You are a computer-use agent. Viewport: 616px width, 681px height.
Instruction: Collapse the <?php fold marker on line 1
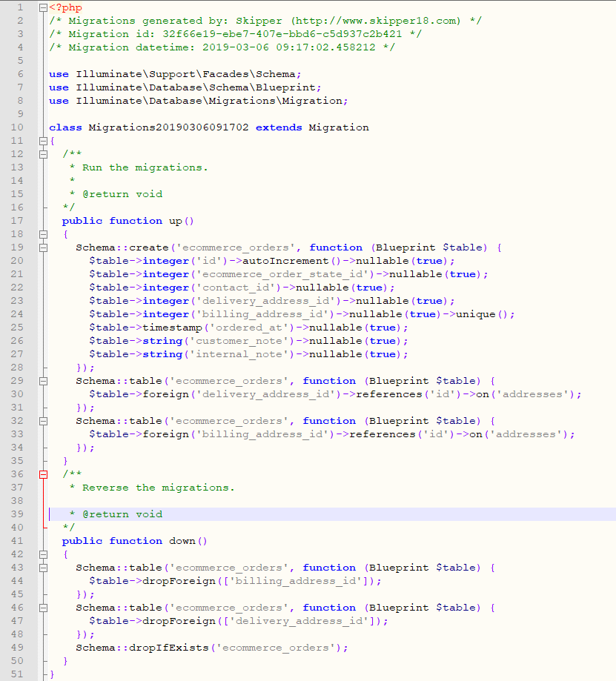tap(43, 7)
